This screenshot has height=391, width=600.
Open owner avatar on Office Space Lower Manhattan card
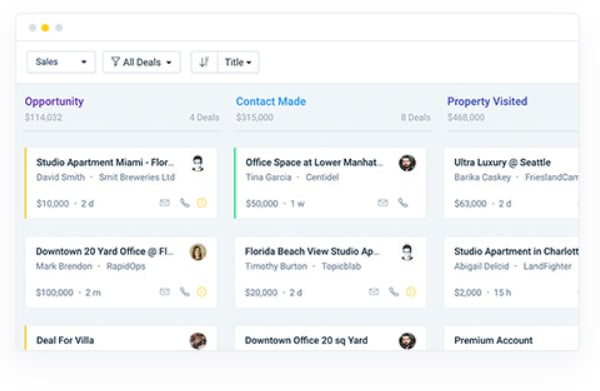coord(407,163)
